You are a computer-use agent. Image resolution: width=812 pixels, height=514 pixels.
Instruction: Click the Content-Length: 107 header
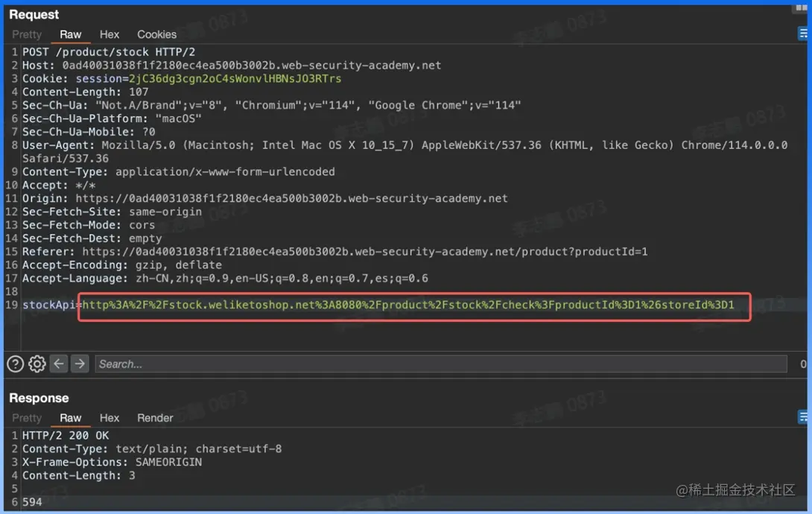tap(86, 92)
